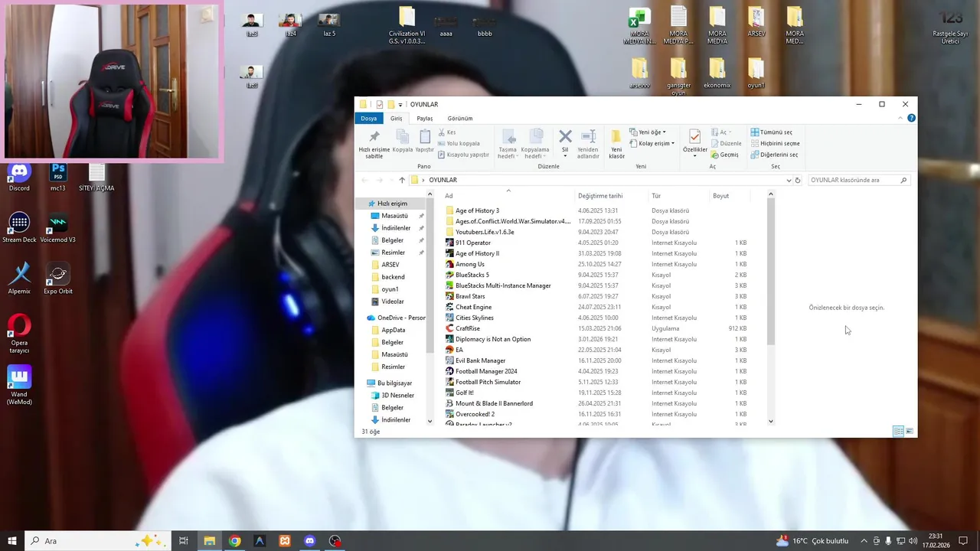Refresh the OYUNLAR folder view

tap(798, 181)
